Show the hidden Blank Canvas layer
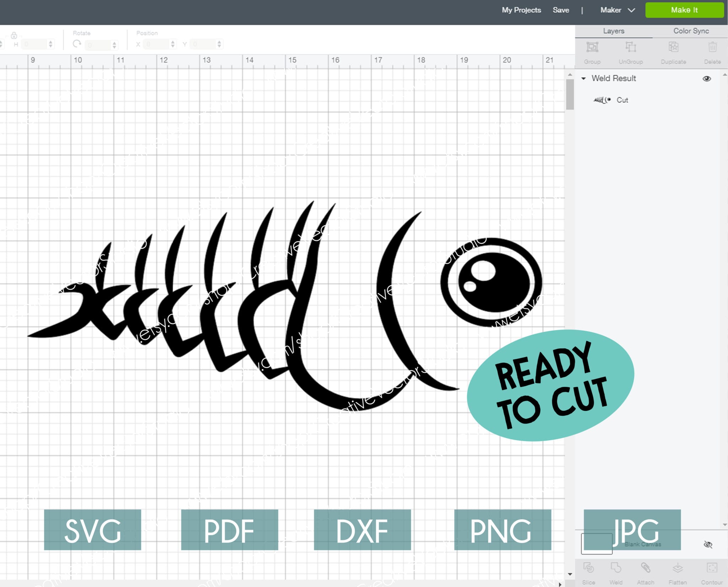728x587 pixels. [708, 544]
